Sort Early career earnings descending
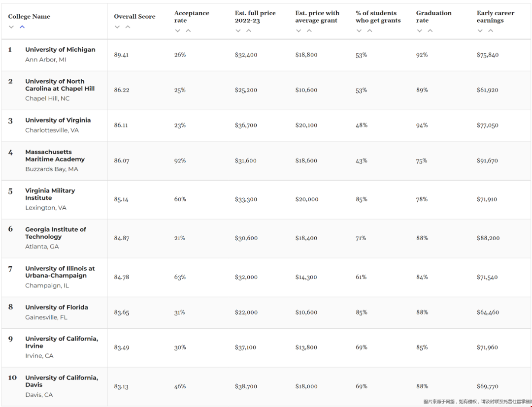This screenshot has width=532, height=407. pyautogui.click(x=480, y=31)
